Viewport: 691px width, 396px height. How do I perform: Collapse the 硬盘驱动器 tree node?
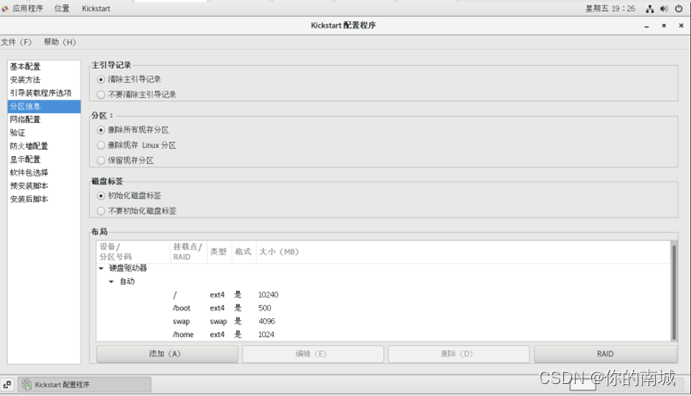coord(101,268)
